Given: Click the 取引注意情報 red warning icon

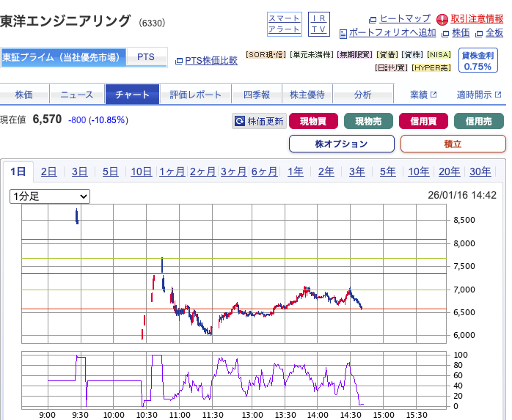Looking at the screenshot, I should [442, 19].
